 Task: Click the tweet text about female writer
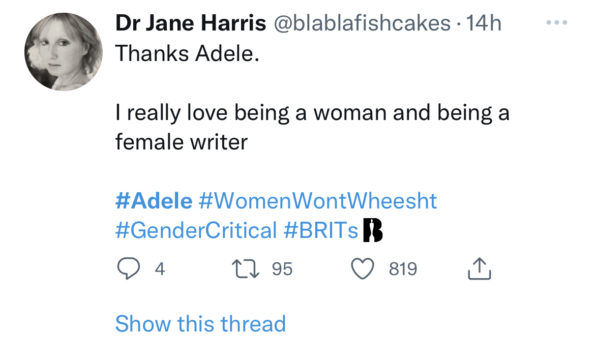(312, 128)
